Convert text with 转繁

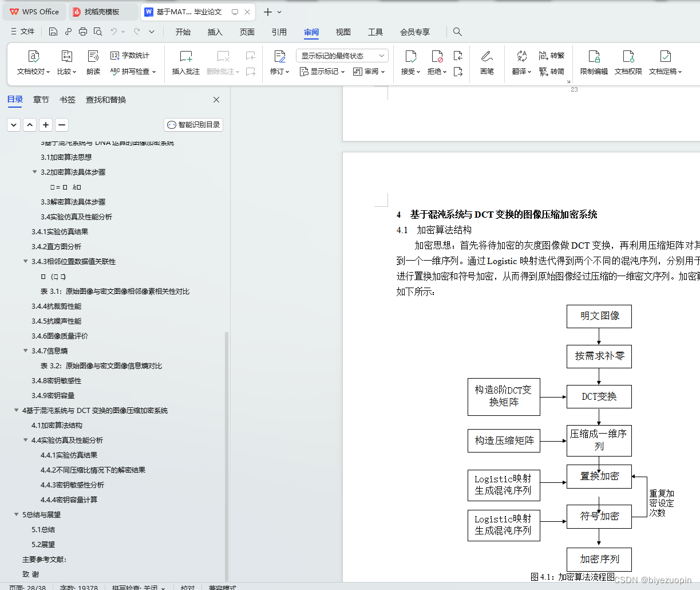[552, 56]
